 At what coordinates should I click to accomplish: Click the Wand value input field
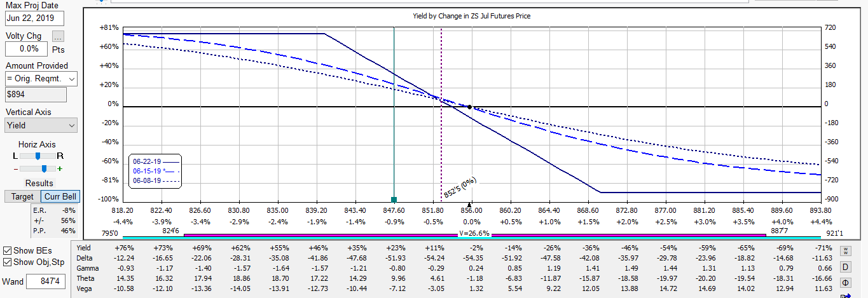(46, 281)
